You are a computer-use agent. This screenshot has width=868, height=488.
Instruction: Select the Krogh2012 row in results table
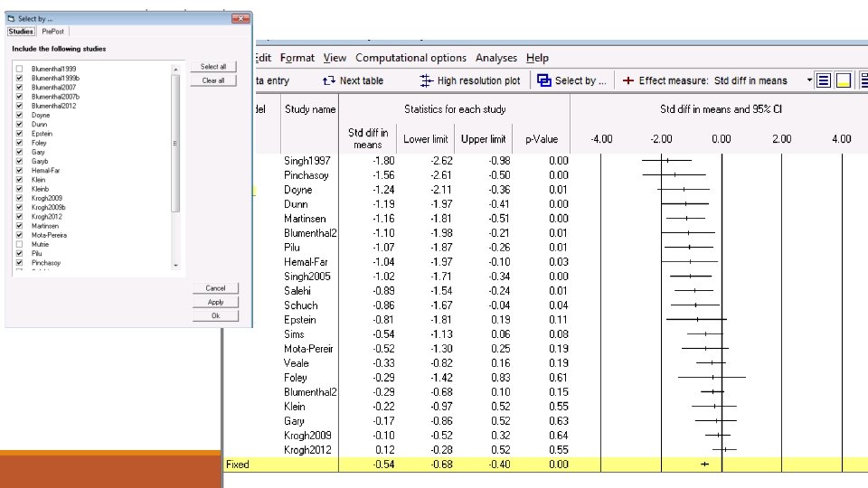(307, 450)
